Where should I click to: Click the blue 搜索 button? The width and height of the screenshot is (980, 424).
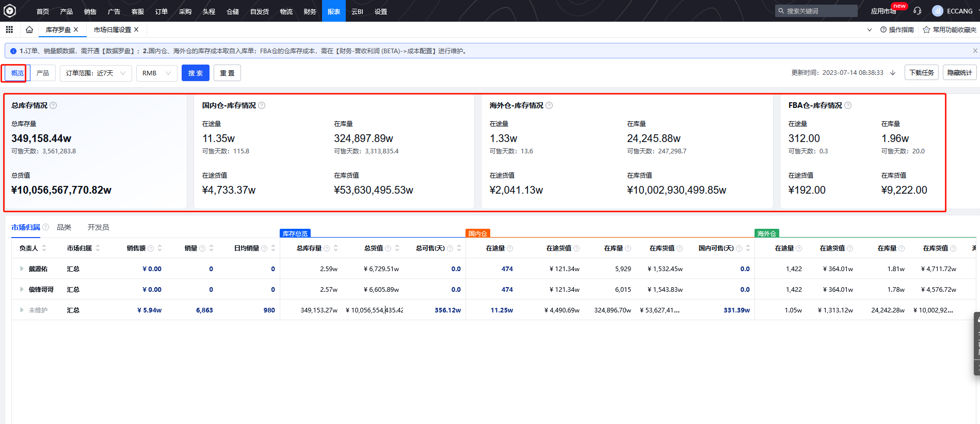[x=195, y=73]
